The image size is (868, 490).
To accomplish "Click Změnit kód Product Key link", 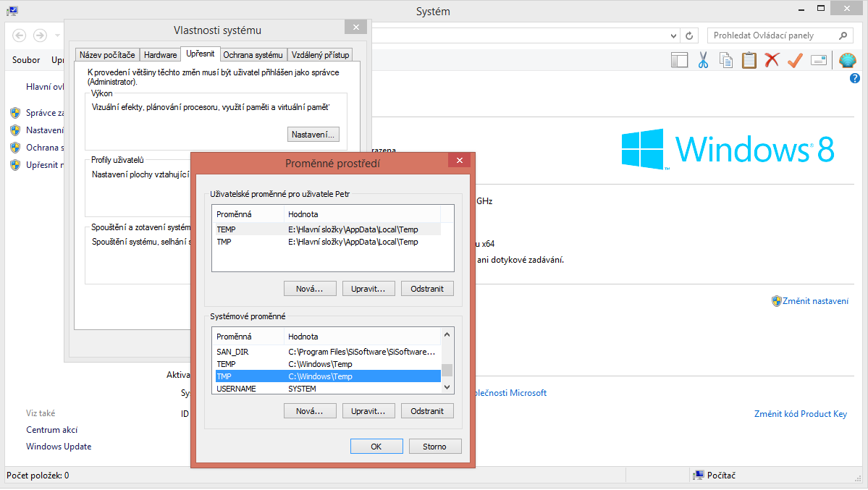I will pyautogui.click(x=801, y=414).
